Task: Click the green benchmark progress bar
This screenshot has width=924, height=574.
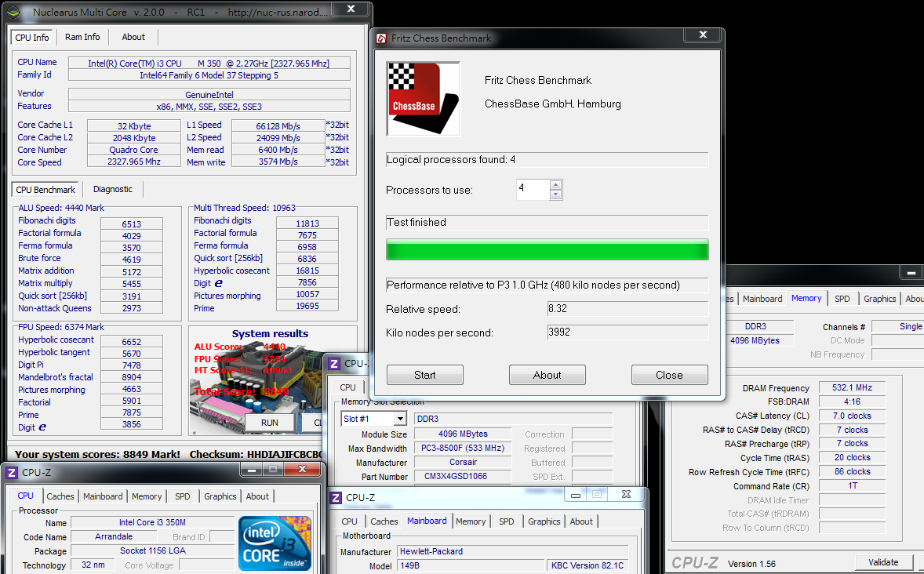Action: (547, 249)
